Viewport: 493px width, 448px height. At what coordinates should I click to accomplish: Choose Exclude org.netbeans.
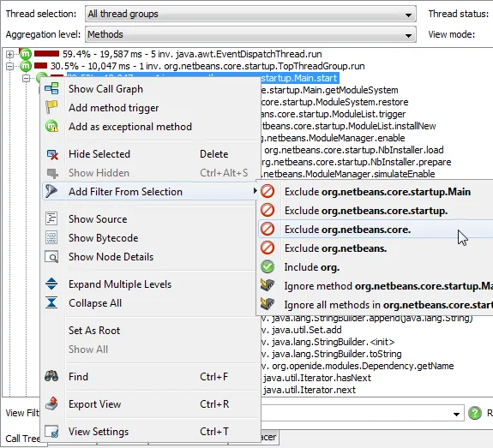point(376,248)
